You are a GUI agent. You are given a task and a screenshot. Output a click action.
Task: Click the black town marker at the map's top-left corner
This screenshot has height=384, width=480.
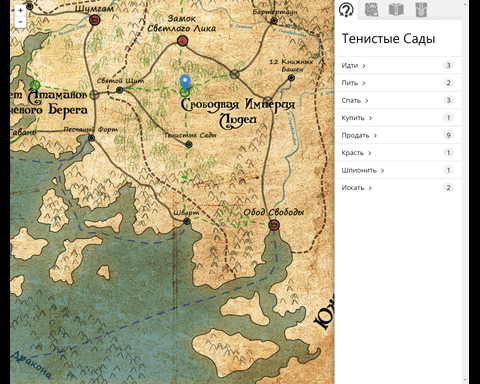pos(30,6)
